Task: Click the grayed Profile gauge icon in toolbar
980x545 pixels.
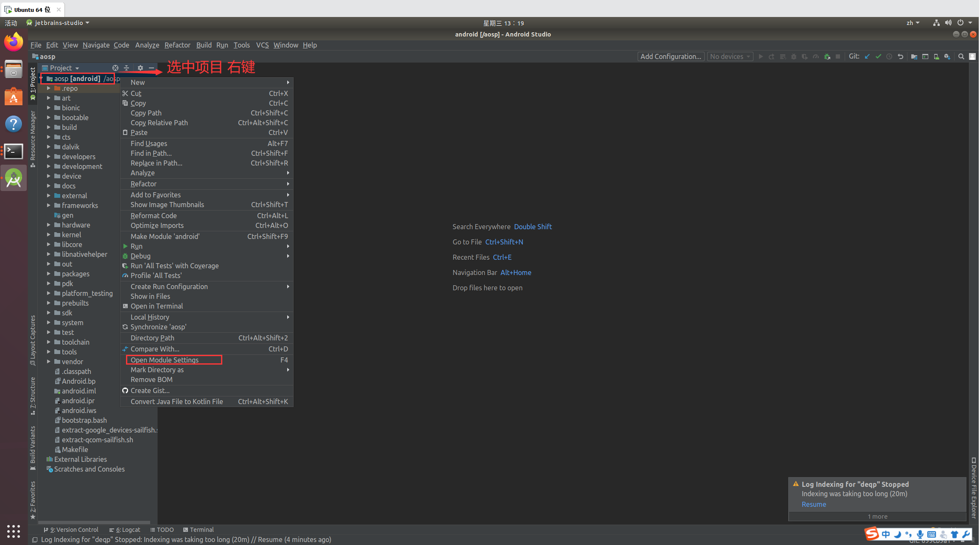Action: [816, 56]
